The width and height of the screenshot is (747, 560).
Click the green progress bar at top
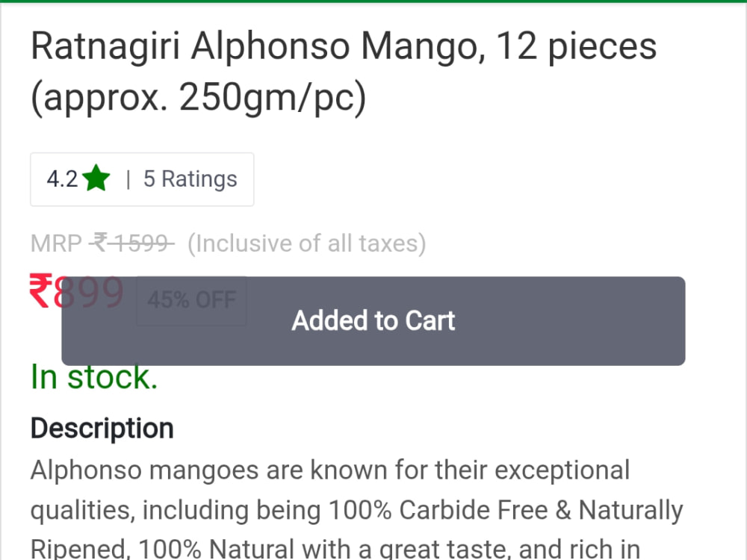(373, 1)
